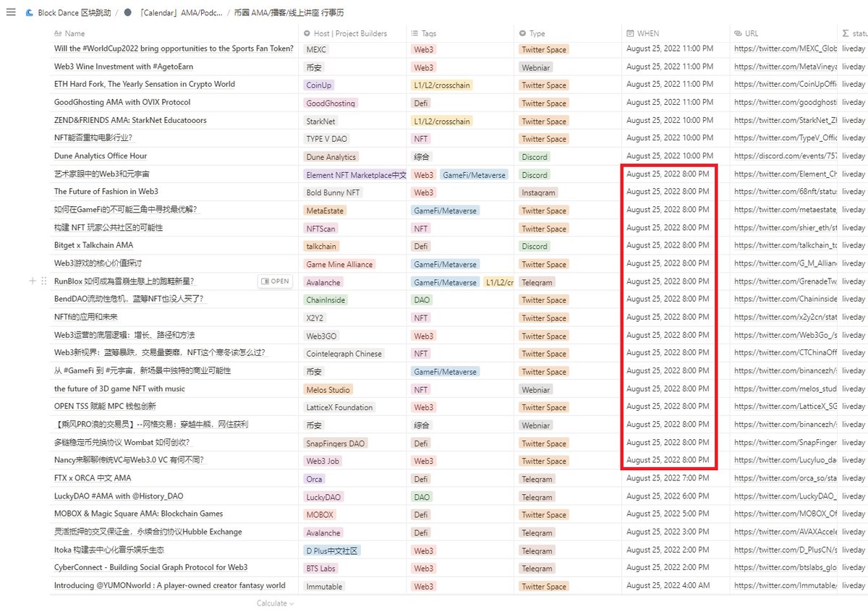The width and height of the screenshot is (868, 612).
Task: Select 'LuckyDAO #AMA with @History_DAO' title
Action: pos(119,496)
